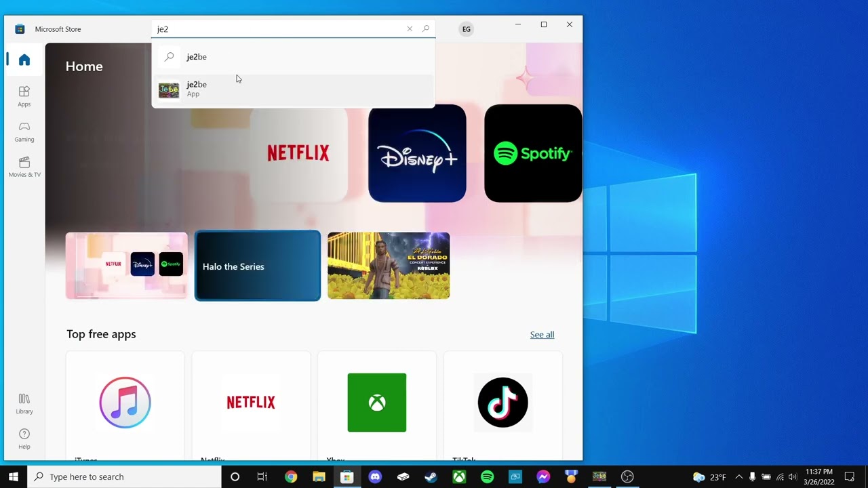The height and width of the screenshot is (488, 868).
Task: Open Messenger from the taskbar
Action: (543, 476)
